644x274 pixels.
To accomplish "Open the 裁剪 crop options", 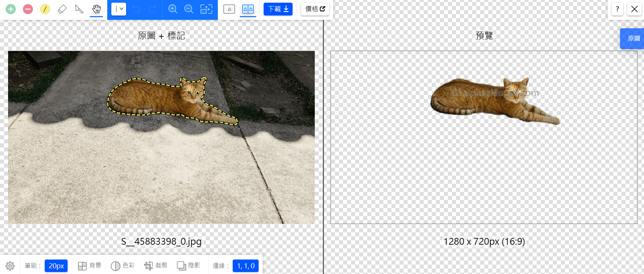I will (156, 266).
